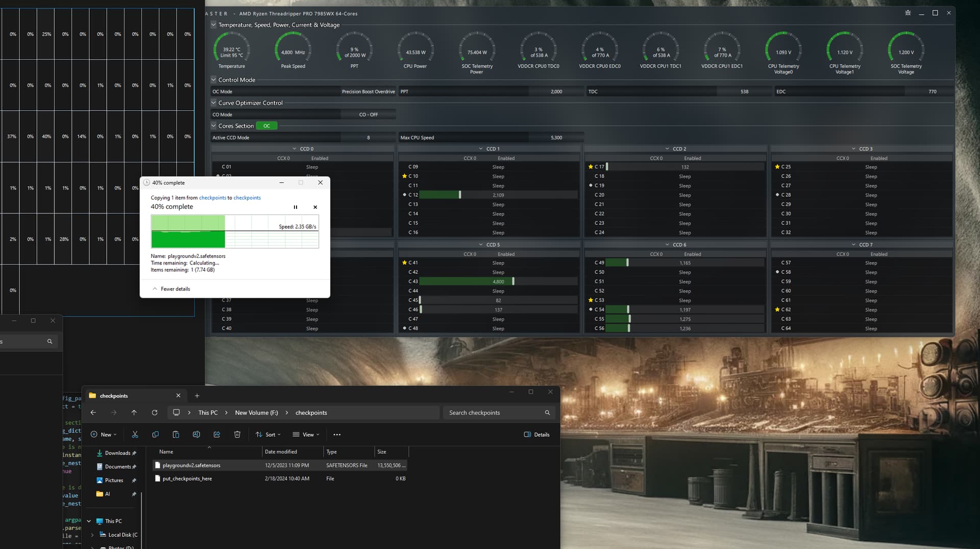Toggle the OC button in Cores Section
The image size is (980, 549).
266,126
